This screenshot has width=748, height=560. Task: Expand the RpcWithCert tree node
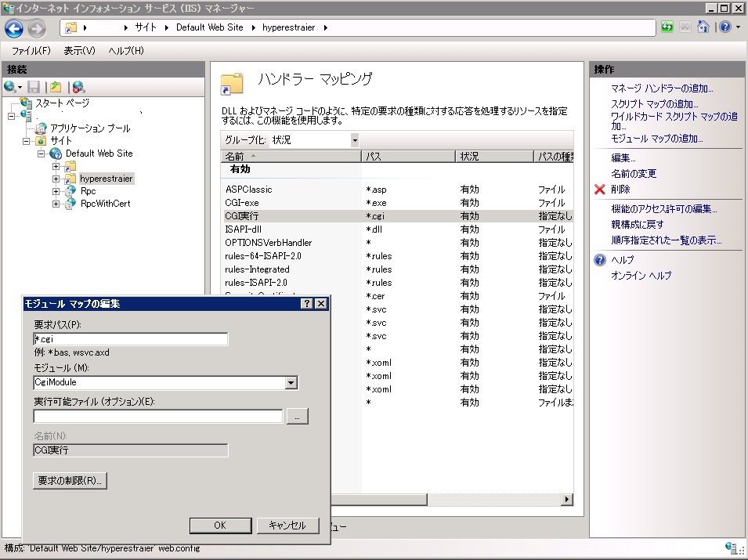56,204
